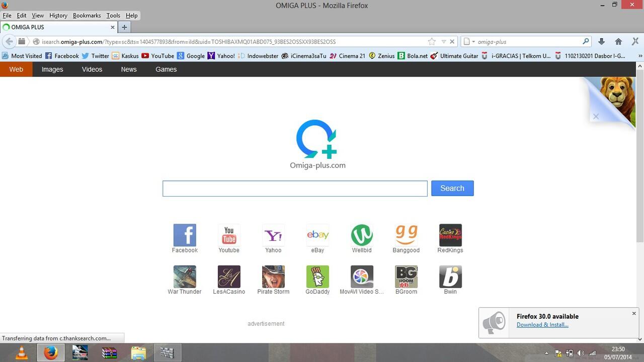Image resolution: width=644 pixels, height=362 pixels.
Task: Open WinRAR from the taskbar
Action: point(109,352)
